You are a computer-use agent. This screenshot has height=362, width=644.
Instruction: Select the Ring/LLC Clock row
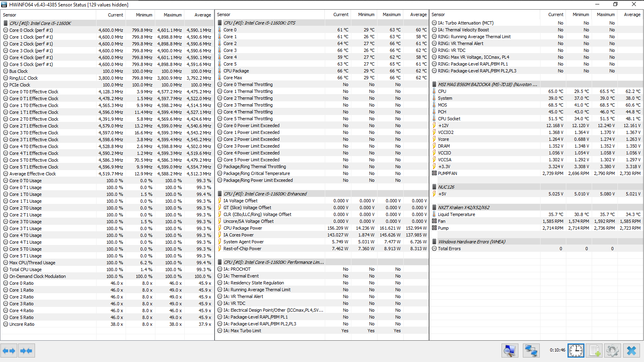coord(107,78)
